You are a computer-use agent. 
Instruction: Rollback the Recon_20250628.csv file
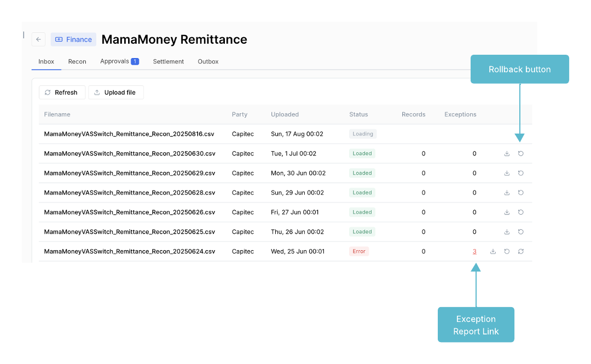(521, 193)
